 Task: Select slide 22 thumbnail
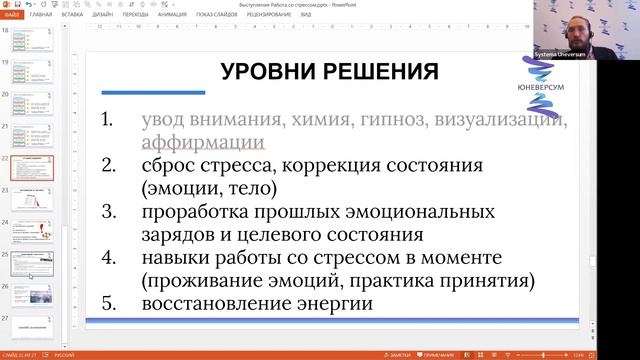32,168
